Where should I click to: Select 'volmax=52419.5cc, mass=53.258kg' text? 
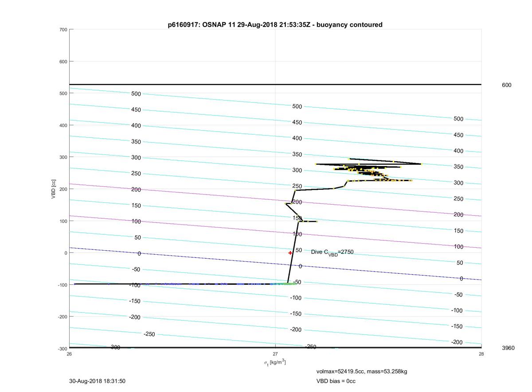click(361, 371)
